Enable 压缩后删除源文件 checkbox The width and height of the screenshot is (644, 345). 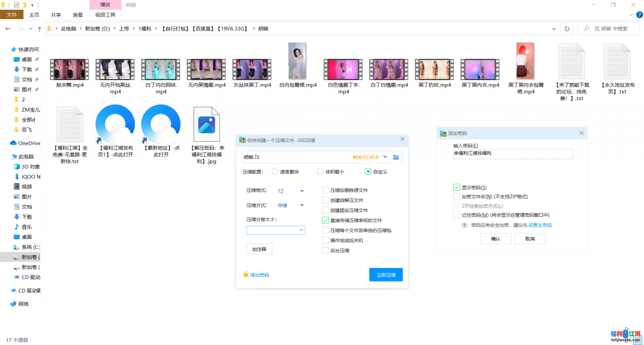click(x=325, y=190)
